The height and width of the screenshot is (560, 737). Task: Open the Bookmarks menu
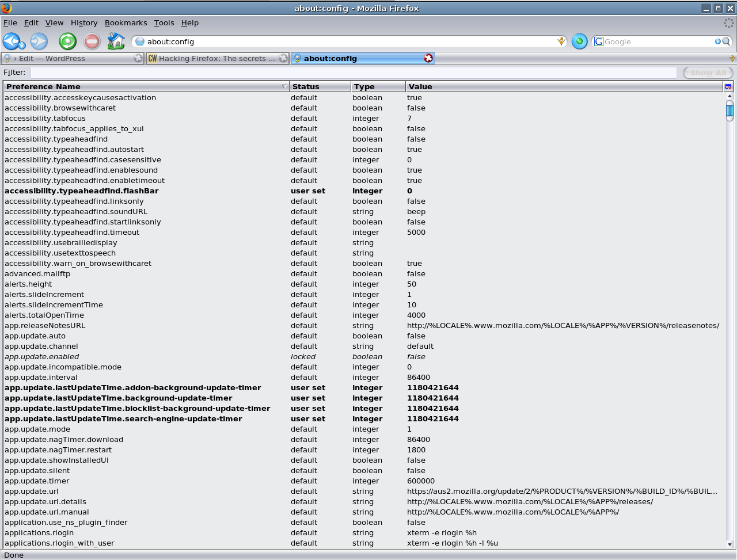tap(126, 22)
